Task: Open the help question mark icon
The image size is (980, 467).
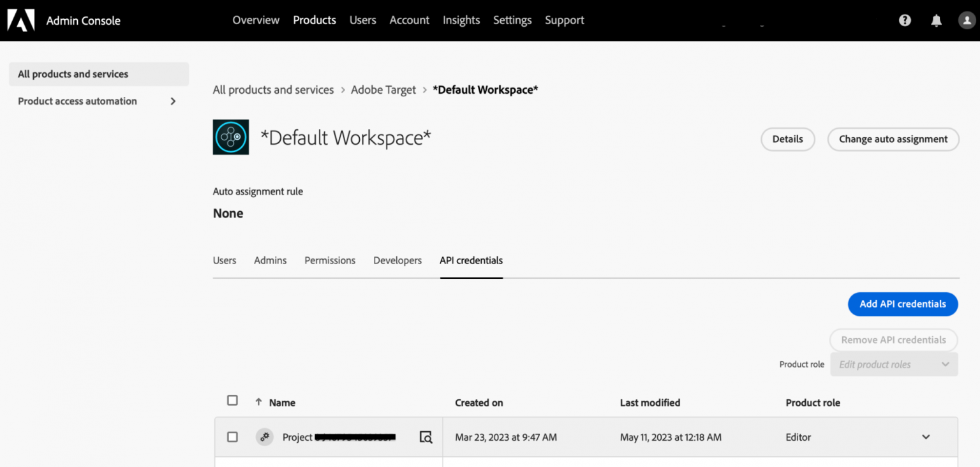Action: (x=904, y=20)
